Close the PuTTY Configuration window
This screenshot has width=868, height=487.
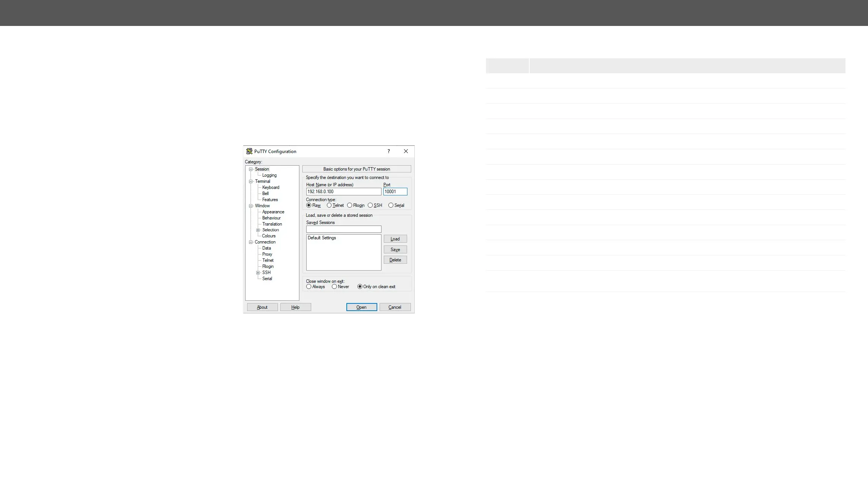click(x=406, y=152)
